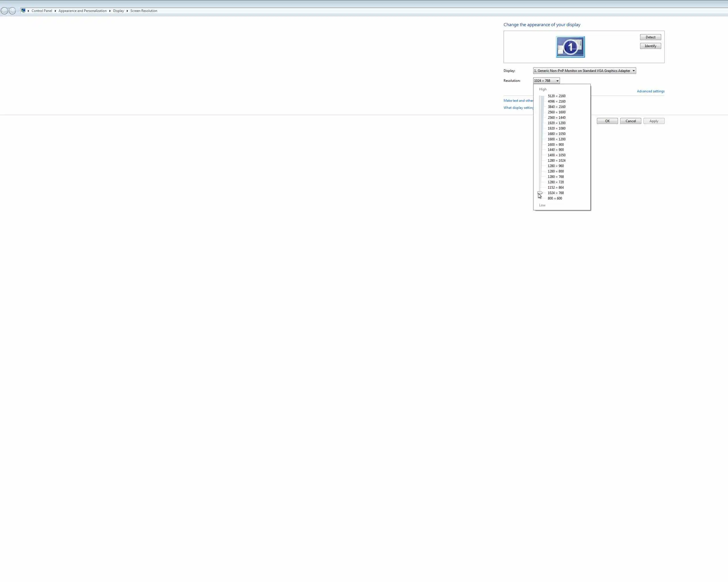The image size is (728, 582).
Task: Click the resolution slider thumb handle
Action: (540, 193)
